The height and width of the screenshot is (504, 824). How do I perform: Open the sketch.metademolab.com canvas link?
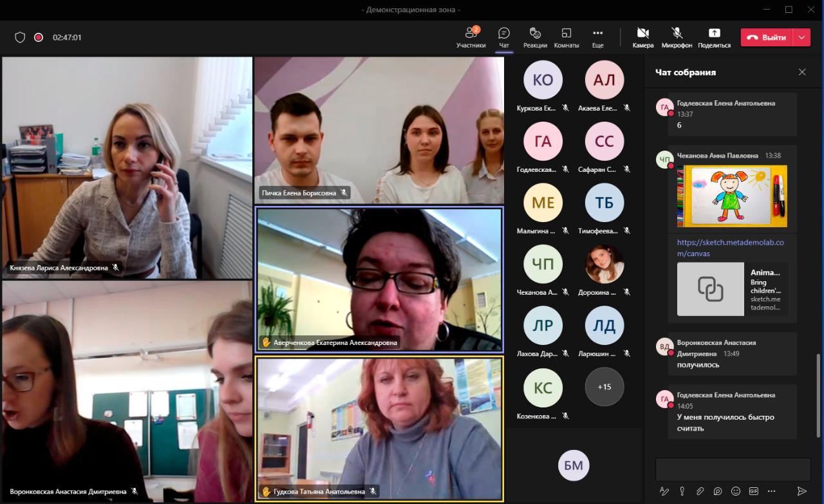click(730, 248)
